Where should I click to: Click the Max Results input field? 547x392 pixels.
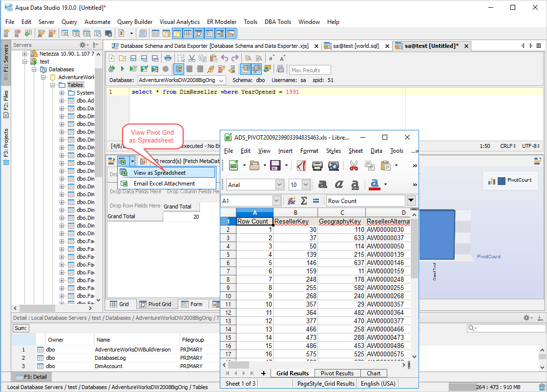click(x=310, y=70)
